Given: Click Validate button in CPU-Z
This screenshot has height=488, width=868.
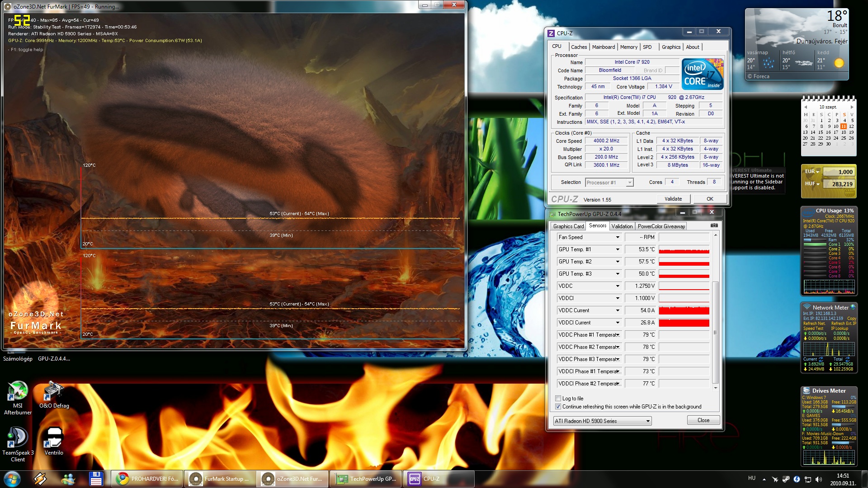Looking at the screenshot, I should tap(673, 199).
